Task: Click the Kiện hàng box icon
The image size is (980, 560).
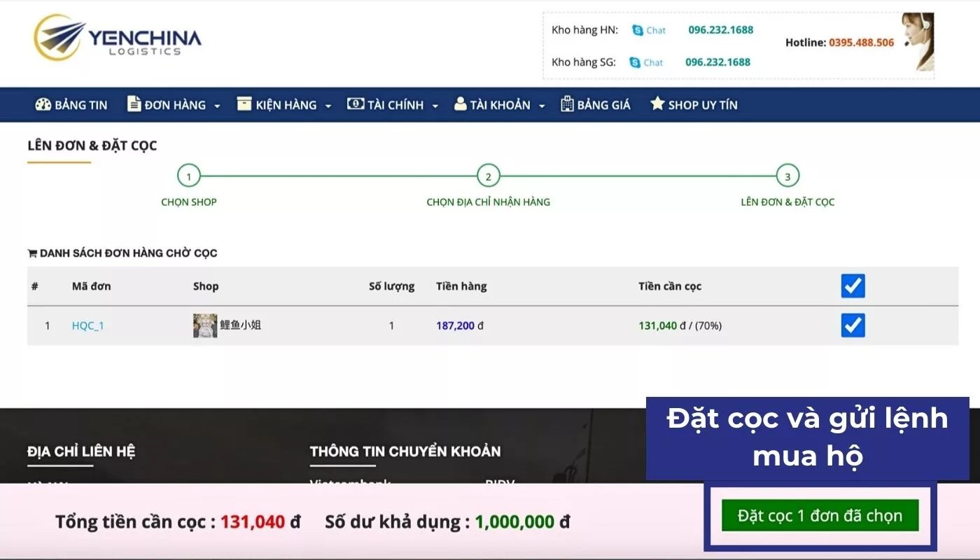Action: point(244,104)
